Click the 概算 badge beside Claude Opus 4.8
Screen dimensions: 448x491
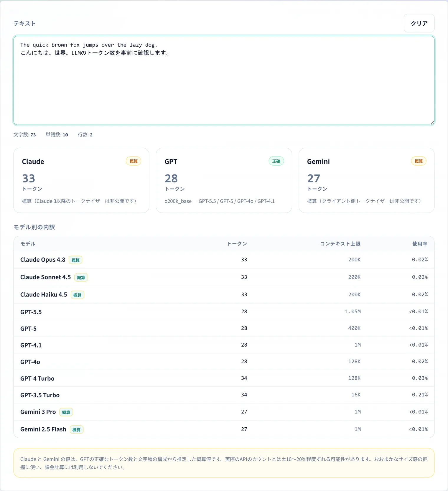(x=75, y=260)
